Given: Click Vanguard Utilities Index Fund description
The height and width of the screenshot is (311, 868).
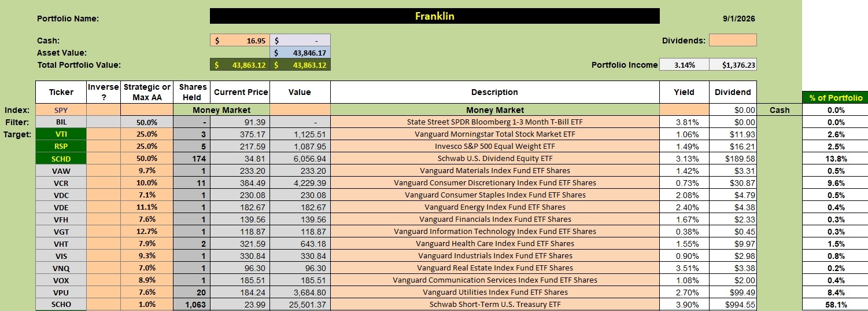Looking at the screenshot, I should click(x=494, y=292).
